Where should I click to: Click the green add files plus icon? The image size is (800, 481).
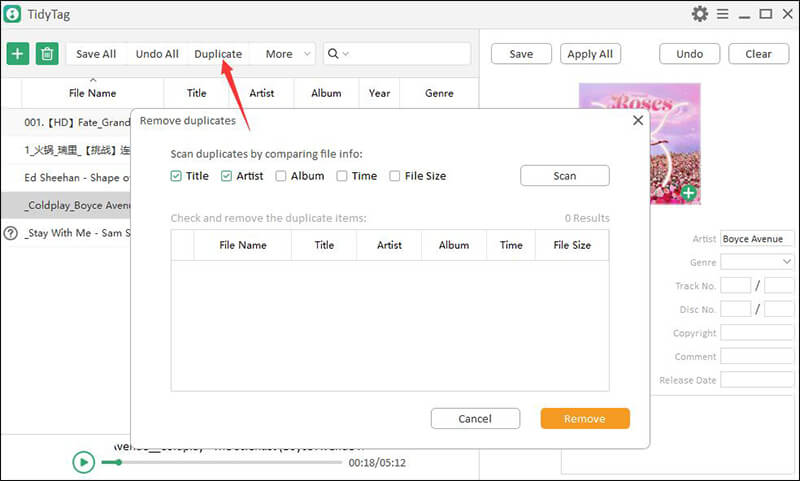(17, 54)
